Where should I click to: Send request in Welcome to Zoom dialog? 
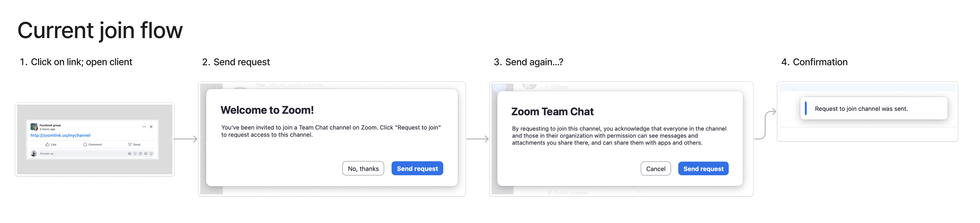[x=417, y=169]
